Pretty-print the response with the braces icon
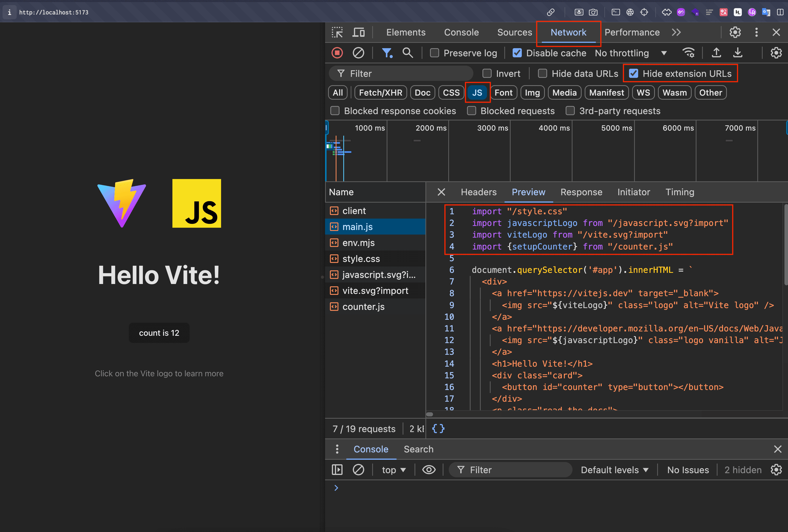 [438, 429]
